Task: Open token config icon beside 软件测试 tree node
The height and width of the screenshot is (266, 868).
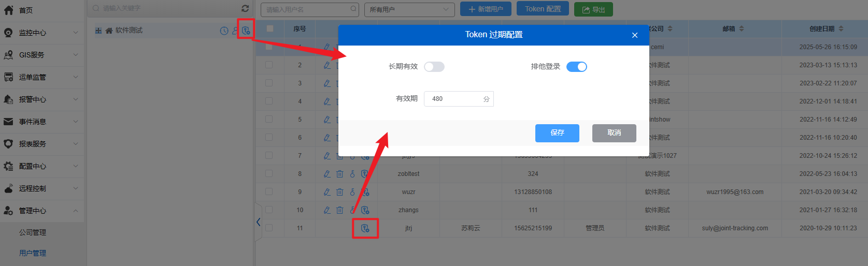Action: point(246,31)
